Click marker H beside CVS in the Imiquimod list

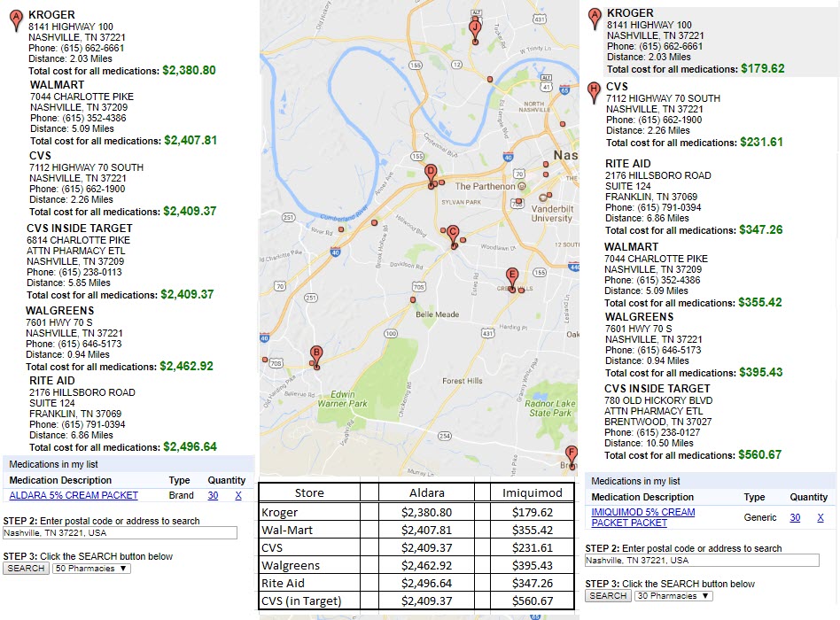tap(594, 93)
